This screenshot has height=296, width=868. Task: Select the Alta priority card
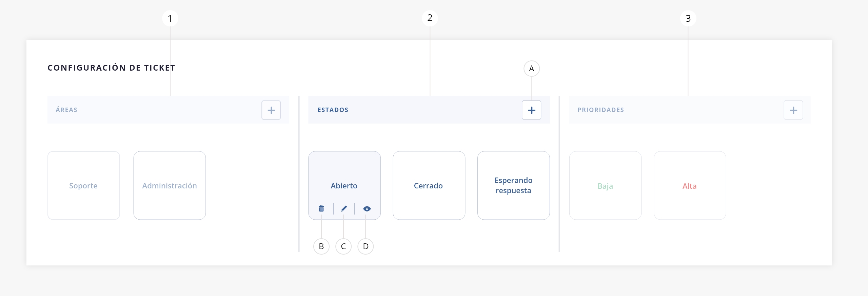(x=690, y=185)
